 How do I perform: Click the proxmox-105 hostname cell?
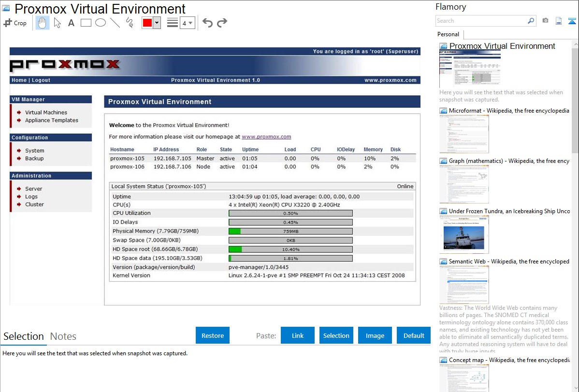click(128, 159)
